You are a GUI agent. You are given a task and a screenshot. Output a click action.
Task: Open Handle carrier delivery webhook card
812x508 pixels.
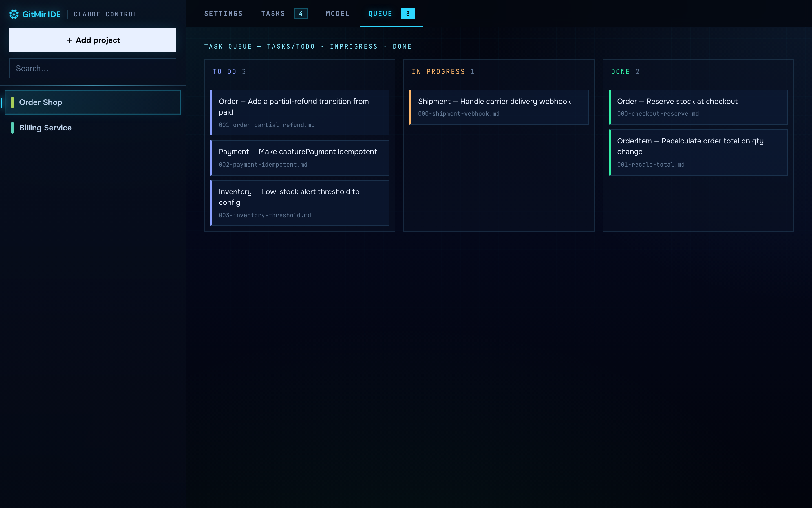point(498,107)
